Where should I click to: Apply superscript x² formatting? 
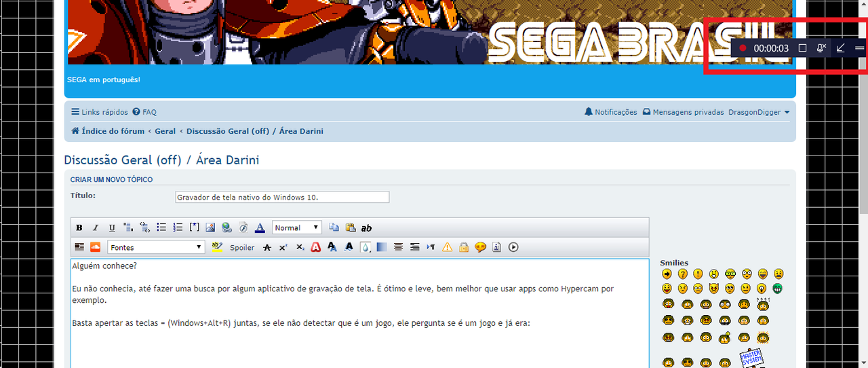point(283,247)
